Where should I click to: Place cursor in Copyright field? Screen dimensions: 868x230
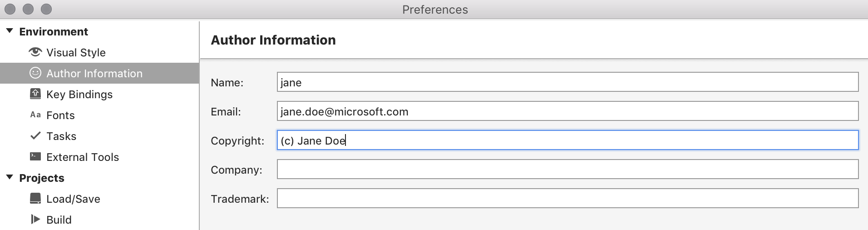(567, 140)
